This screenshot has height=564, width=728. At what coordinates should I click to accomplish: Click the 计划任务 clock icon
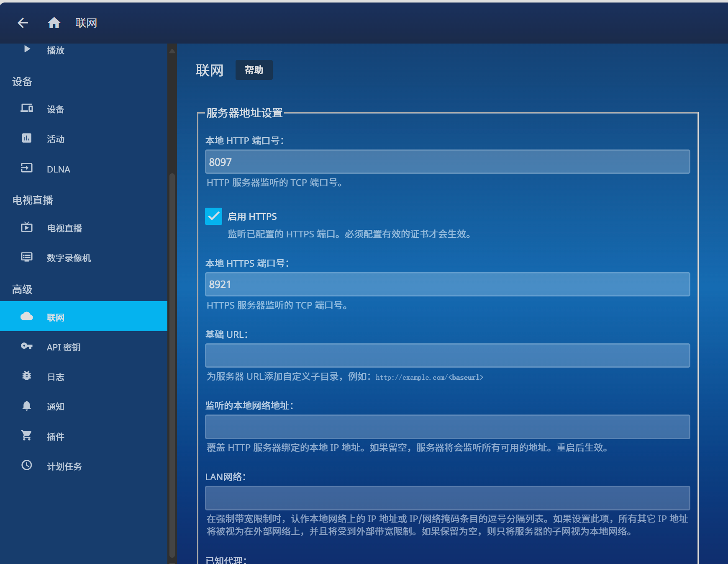(27, 466)
